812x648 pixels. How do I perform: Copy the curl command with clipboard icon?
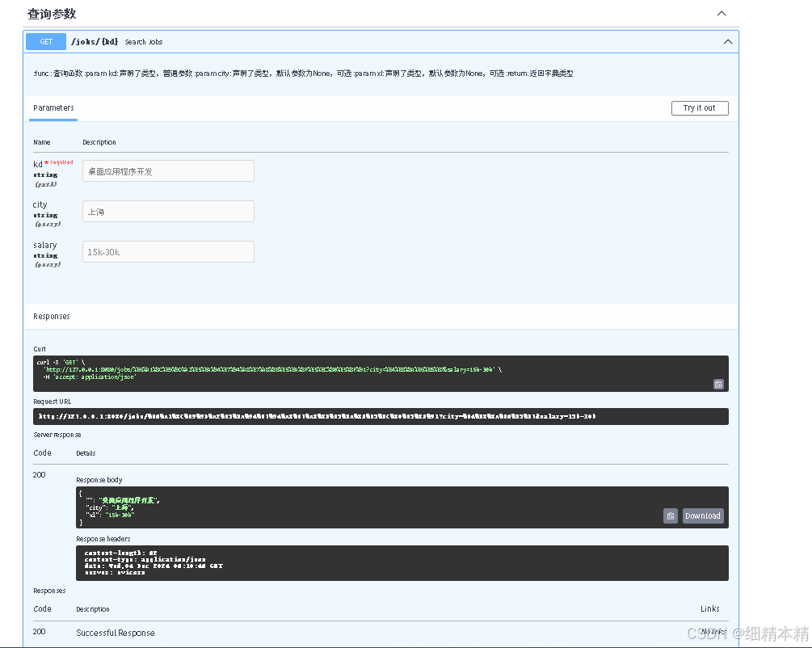tap(718, 384)
